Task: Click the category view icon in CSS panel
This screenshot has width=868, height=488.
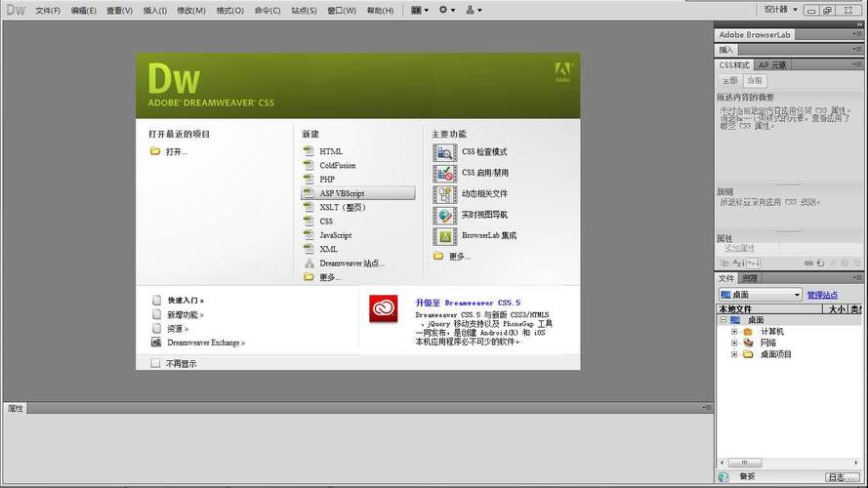Action: pos(724,263)
